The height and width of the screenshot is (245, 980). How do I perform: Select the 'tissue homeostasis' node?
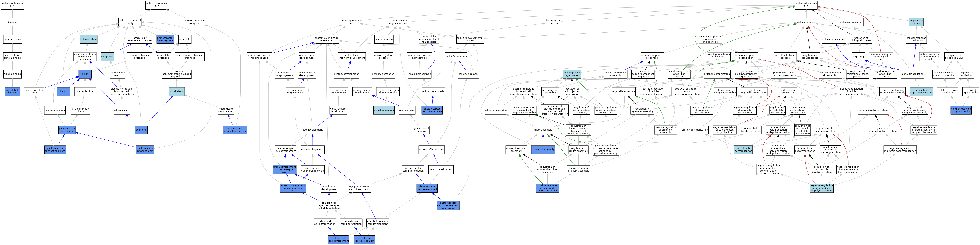420,74
